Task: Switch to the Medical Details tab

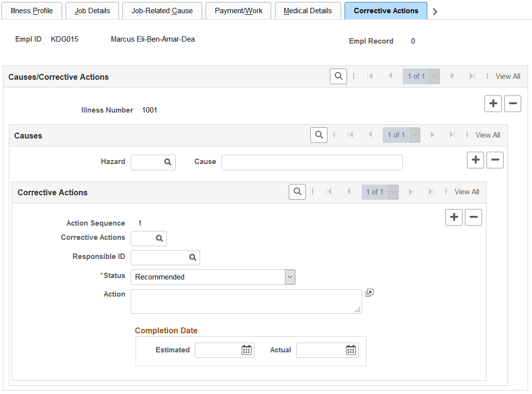Action: (308, 10)
